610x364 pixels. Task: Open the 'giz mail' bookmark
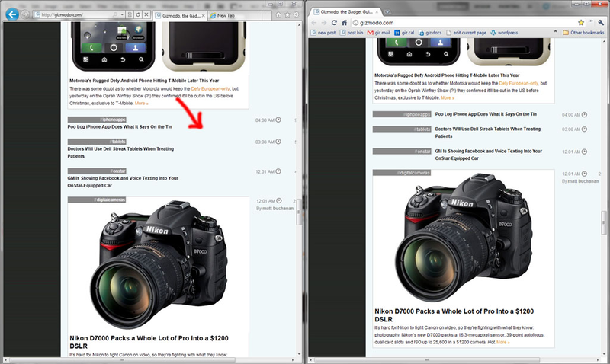[379, 33]
